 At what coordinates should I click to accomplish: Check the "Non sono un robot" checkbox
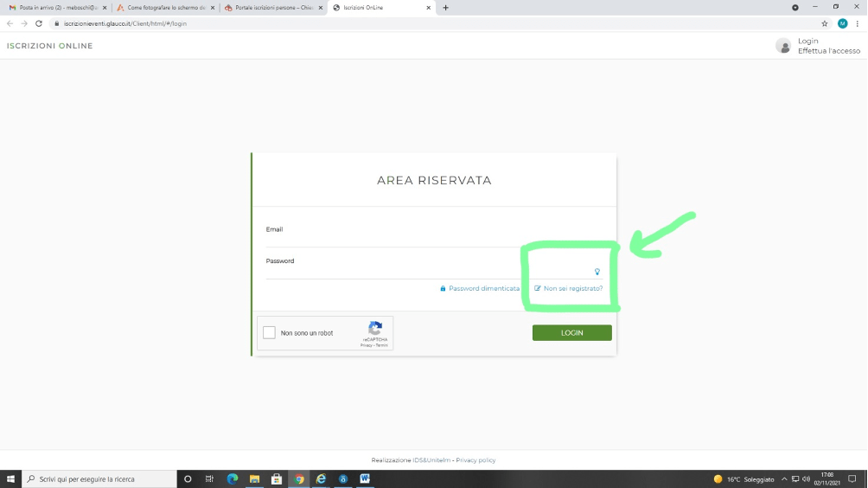click(269, 333)
